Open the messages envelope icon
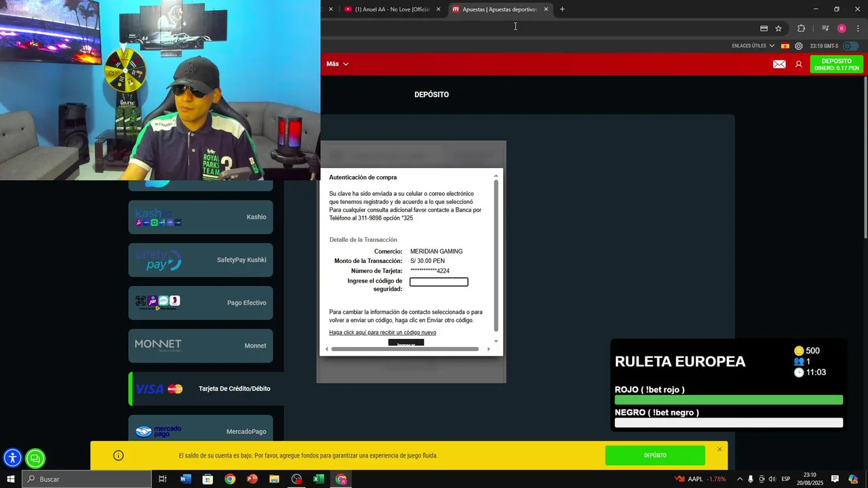This screenshot has height=488, width=868. point(779,64)
